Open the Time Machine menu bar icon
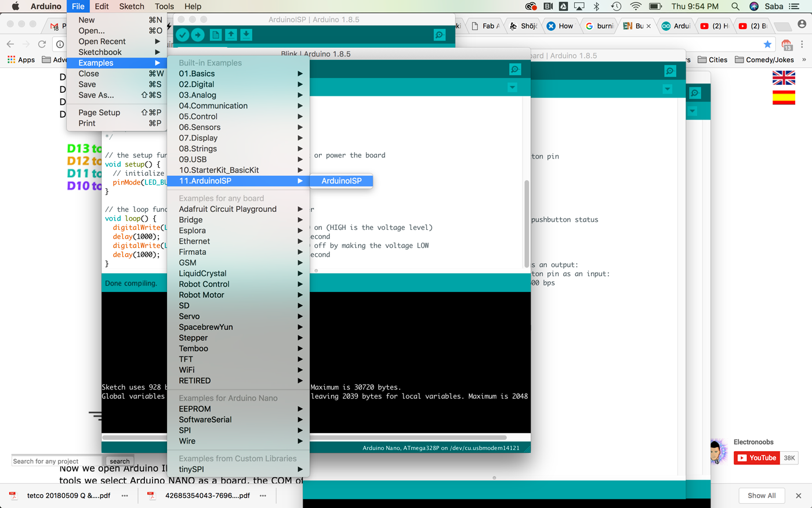Screen dimensions: 812x508 tap(616, 6)
